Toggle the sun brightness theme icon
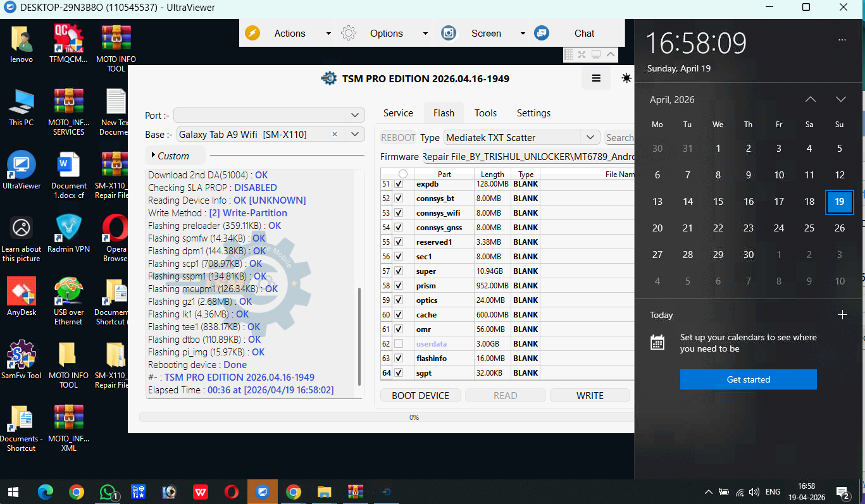865x504 pixels. pos(626,78)
